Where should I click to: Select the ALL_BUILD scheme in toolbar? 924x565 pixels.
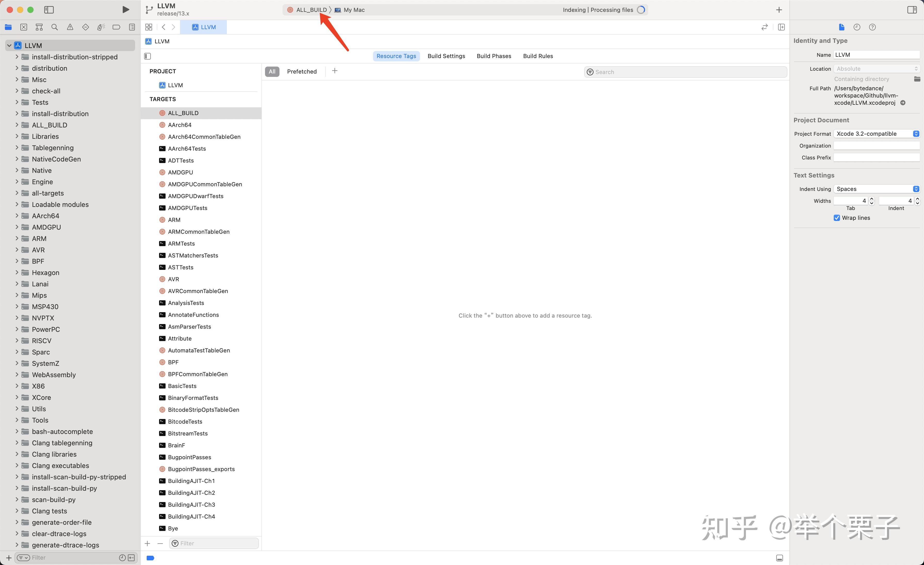pyautogui.click(x=311, y=10)
